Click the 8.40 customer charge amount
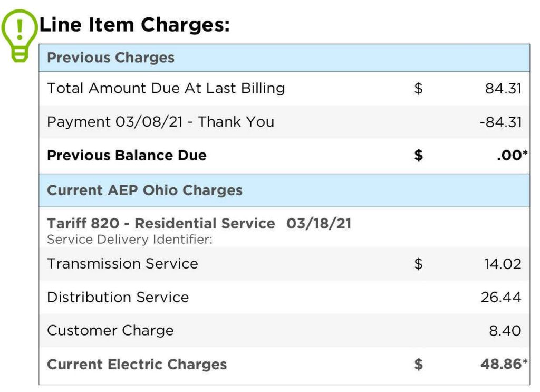This screenshot has width=540, height=392. click(505, 331)
